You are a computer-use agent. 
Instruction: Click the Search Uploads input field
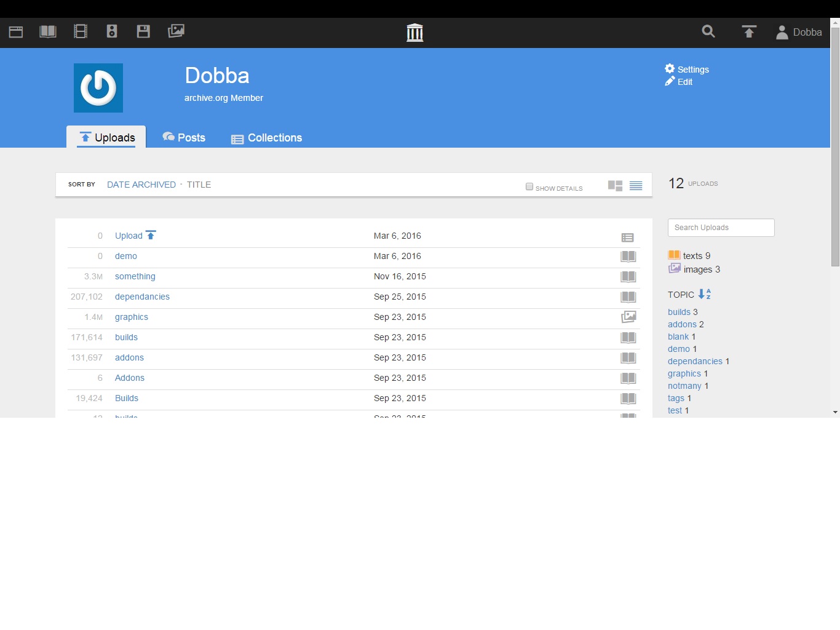coord(721,228)
